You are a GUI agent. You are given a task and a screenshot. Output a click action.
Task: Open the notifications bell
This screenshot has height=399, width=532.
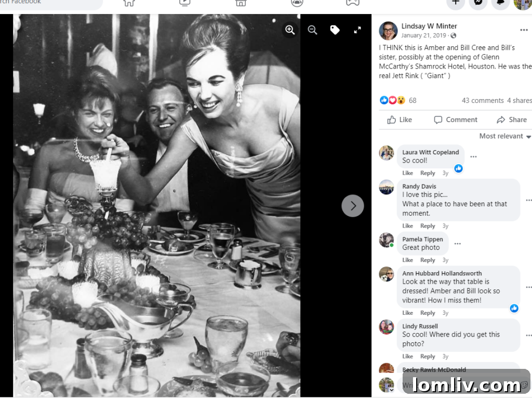point(500,3)
